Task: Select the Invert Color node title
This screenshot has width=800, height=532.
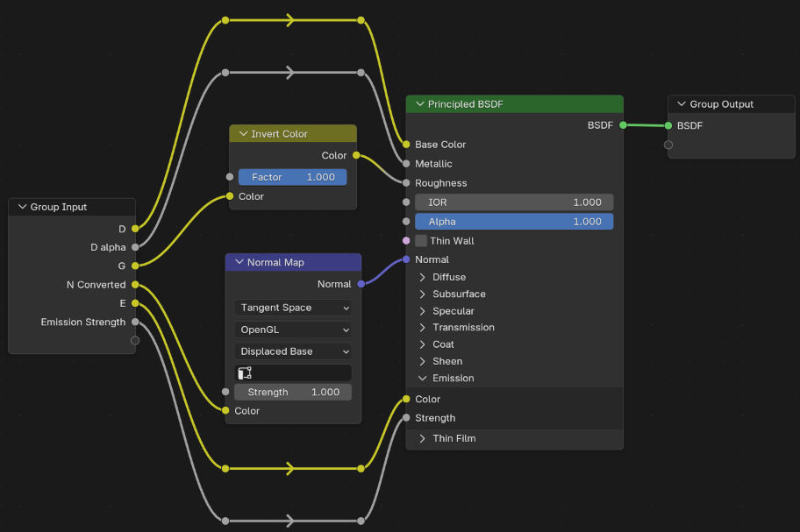Action: [x=279, y=133]
